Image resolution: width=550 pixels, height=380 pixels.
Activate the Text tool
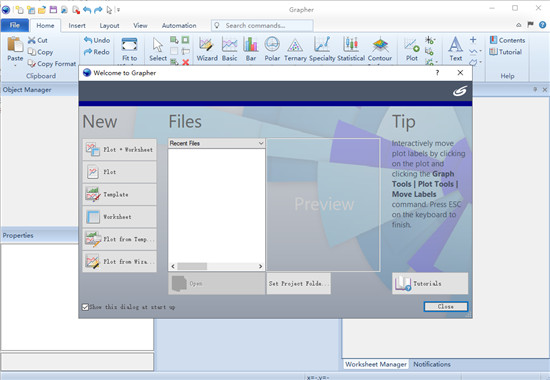click(455, 49)
